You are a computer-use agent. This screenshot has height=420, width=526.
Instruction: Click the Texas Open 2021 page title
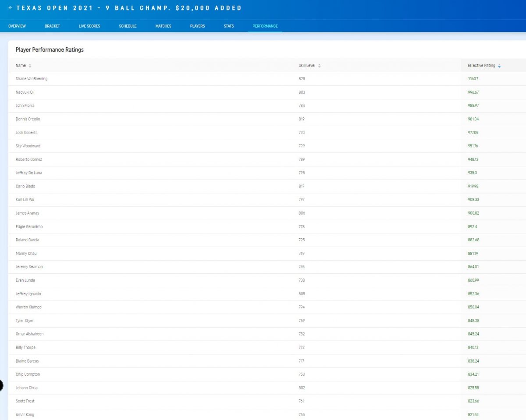129,8
